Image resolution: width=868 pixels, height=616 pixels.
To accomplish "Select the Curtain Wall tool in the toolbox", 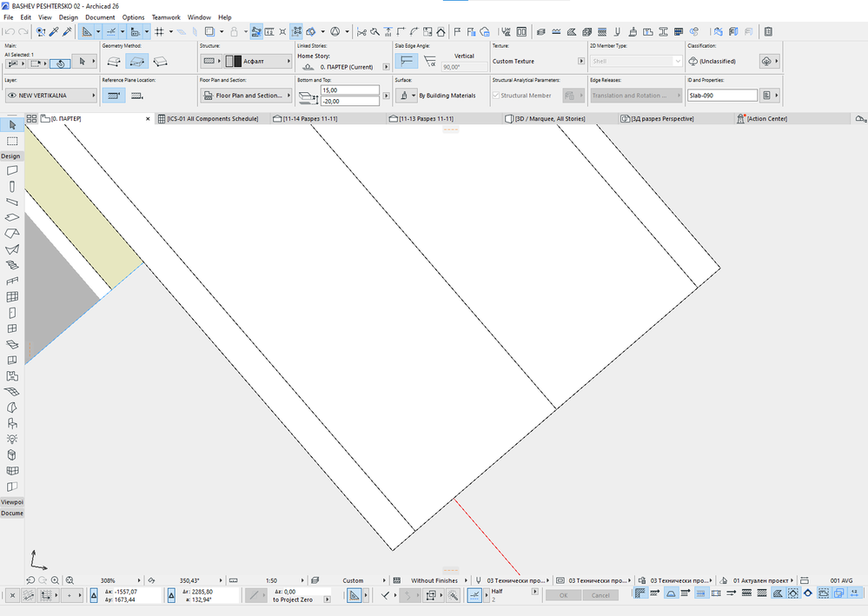I will pyautogui.click(x=12, y=296).
